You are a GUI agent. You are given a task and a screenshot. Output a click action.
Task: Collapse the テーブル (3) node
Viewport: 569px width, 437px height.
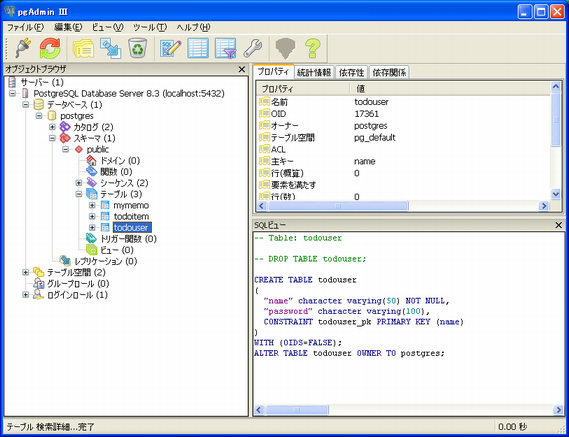(79, 194)
